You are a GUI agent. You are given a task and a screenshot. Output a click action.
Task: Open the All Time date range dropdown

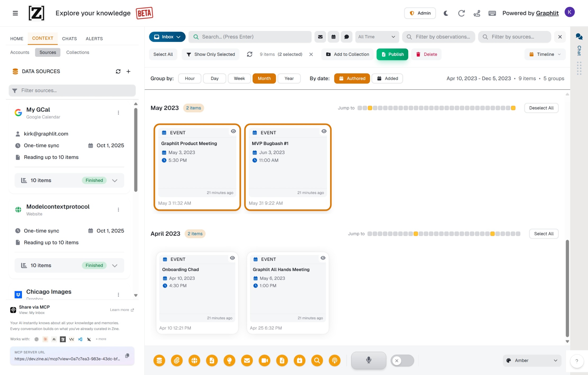coord(377,37)
